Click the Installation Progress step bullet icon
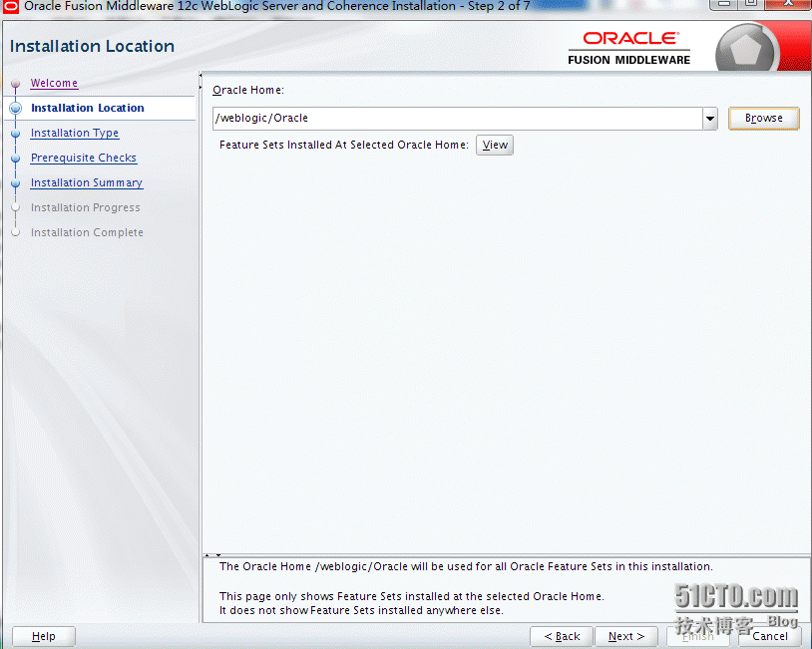Image resolution: width=812 pixels, height=649 pixels. pyautogui.click(x=16, y=207)
